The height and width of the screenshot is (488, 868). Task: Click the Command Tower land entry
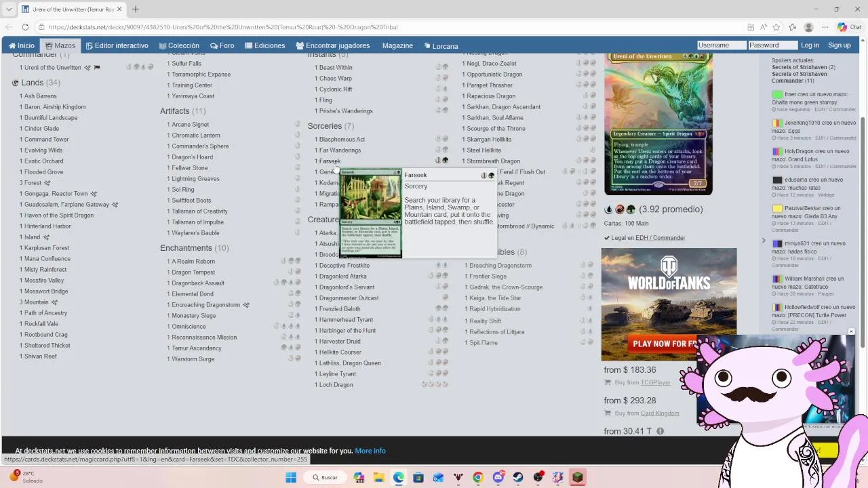click(x=46, y=140)
